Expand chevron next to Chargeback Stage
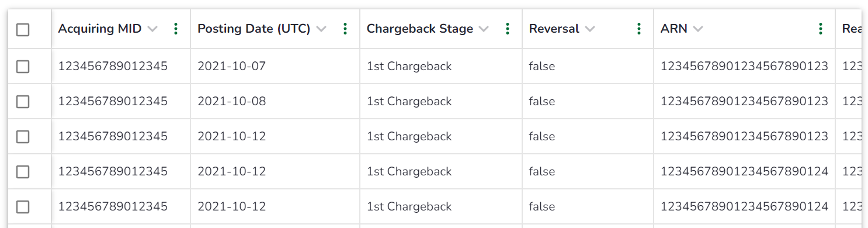 tap(484, 29)
